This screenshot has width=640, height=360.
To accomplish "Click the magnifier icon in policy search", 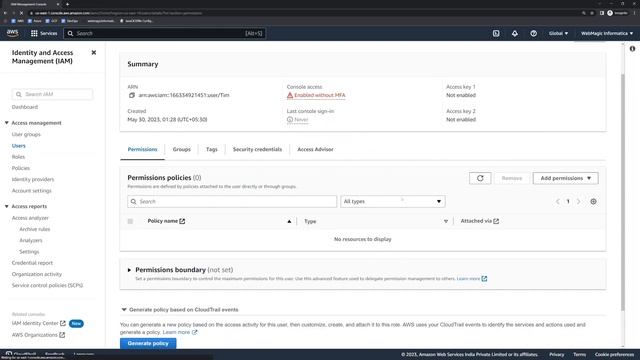I will point(133,202).
